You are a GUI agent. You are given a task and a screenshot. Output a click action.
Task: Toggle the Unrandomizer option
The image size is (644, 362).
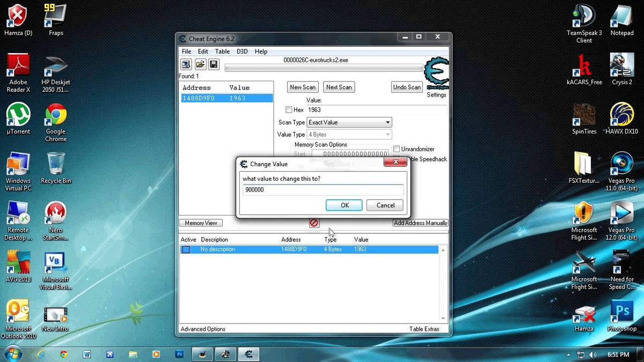pos(396,149)
